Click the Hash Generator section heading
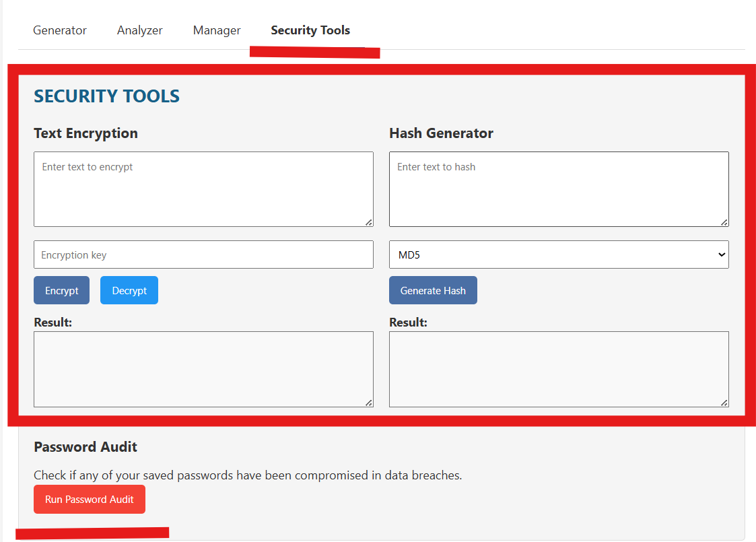 (x=441, y=133)
